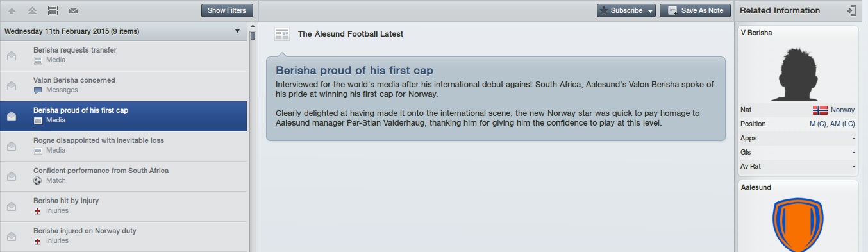868x252 pixels.
Task: Click the double up arrow icon
Action: click(32, 11)
